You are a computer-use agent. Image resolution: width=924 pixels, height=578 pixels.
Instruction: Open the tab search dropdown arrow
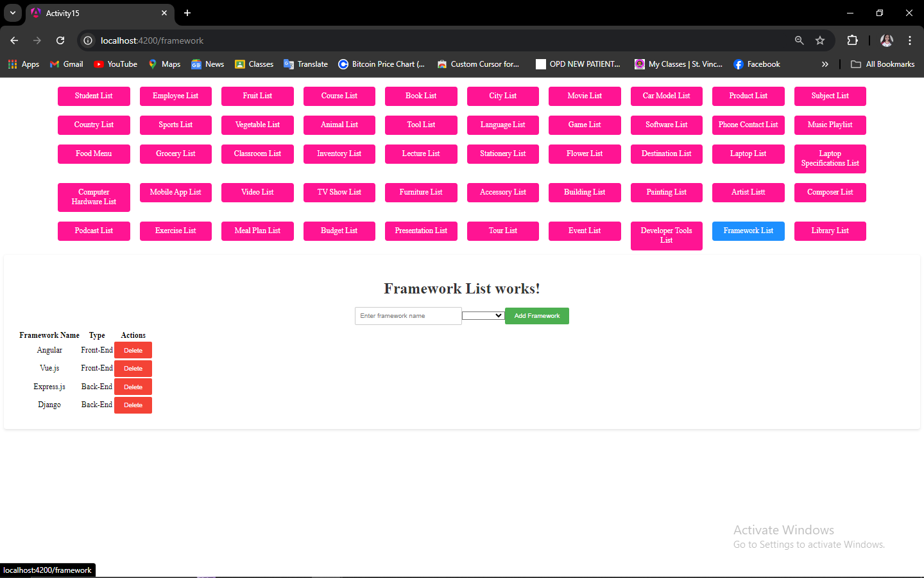click(13, 13)
